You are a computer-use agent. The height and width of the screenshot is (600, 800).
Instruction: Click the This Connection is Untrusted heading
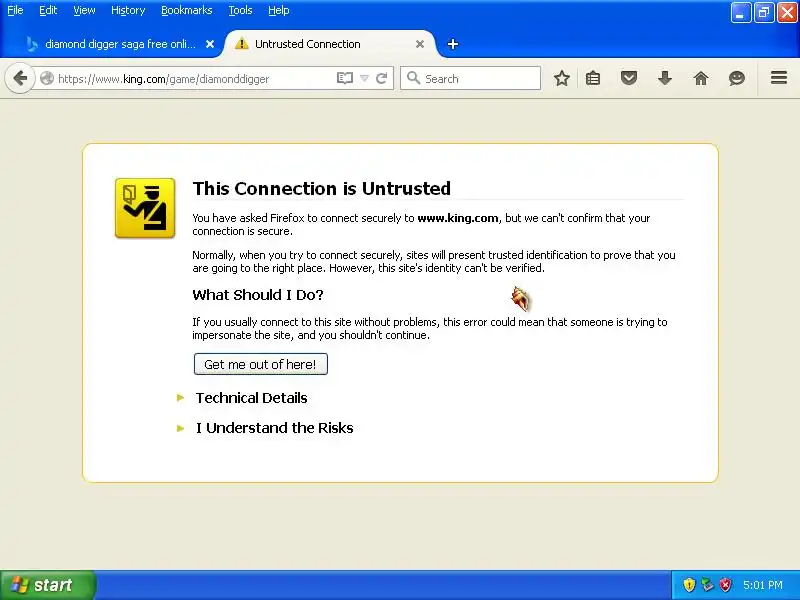click(x=321, y=189)
